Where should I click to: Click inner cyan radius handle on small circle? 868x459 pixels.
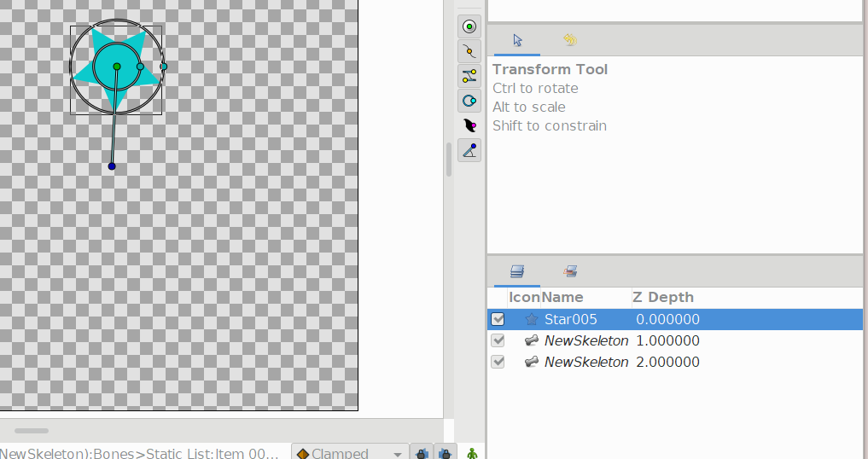pos(140,67)
